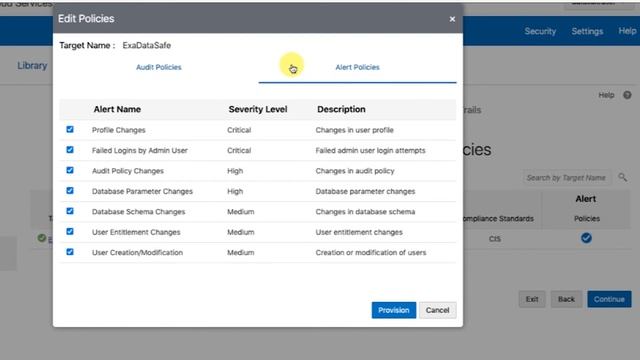The image size is (640, 360).
Task: Click the High severity of Audit Policy Changes
Action: [235, 171]
